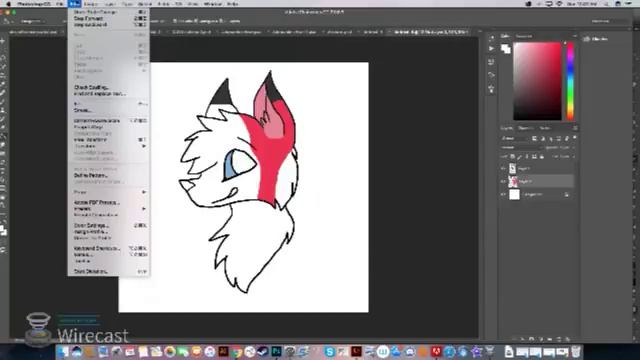
Task: Toggle Anti-alias checkbox in options bar
Action: click(174, 21)
